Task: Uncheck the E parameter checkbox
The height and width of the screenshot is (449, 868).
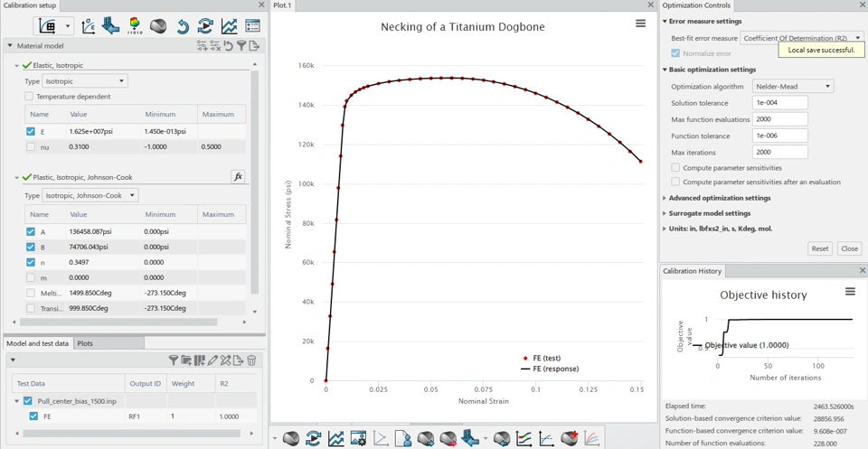Action: [x=31, y=132]
